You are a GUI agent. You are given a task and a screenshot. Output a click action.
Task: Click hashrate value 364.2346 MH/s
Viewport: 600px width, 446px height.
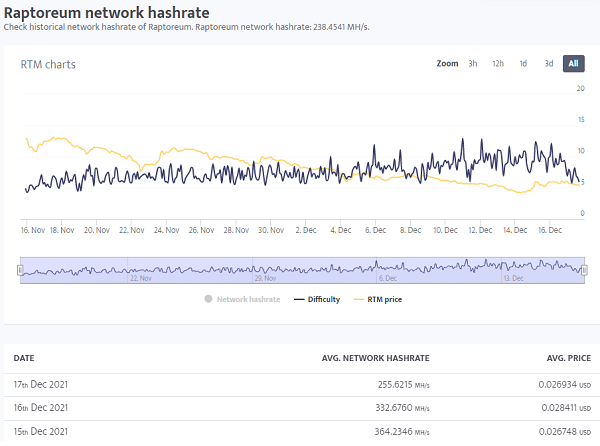pos(402,432)
